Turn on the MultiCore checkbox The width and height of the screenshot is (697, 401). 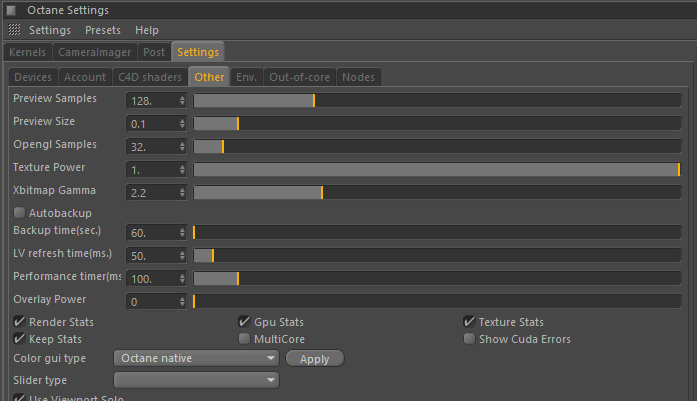point(244,339)
